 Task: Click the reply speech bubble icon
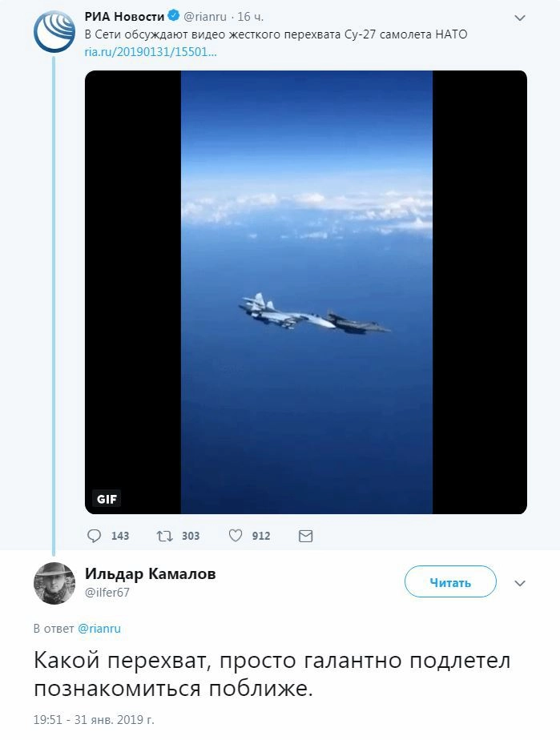(95, 536)
